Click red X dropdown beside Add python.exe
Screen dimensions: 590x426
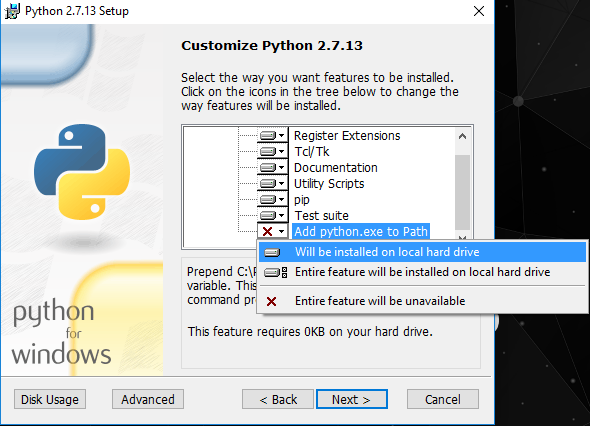tap(273, 231)
